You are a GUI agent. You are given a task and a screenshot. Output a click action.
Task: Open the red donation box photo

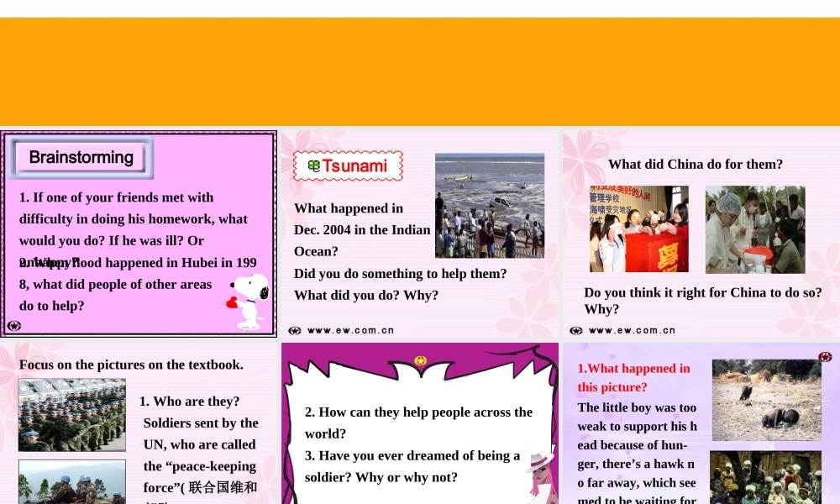click(639, 228)
